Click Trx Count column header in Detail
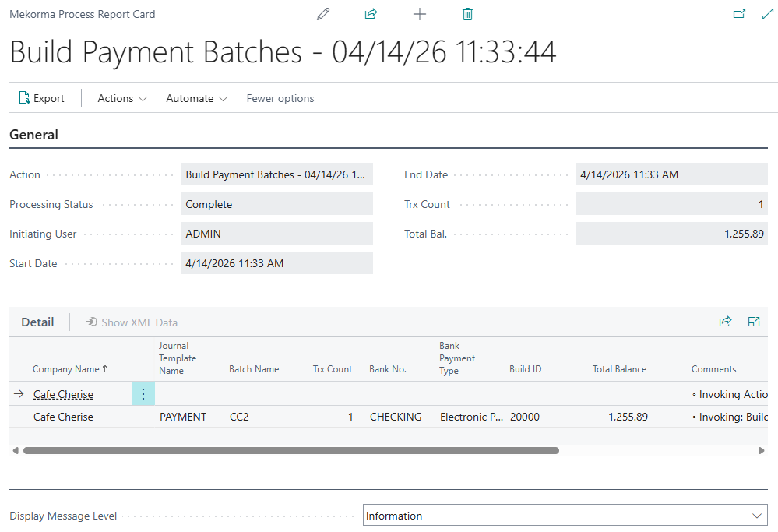 332,368
